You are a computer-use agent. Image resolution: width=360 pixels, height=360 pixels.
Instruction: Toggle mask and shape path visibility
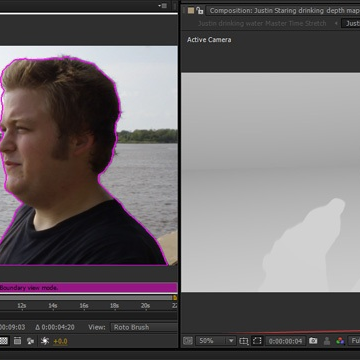click(257, 341)
